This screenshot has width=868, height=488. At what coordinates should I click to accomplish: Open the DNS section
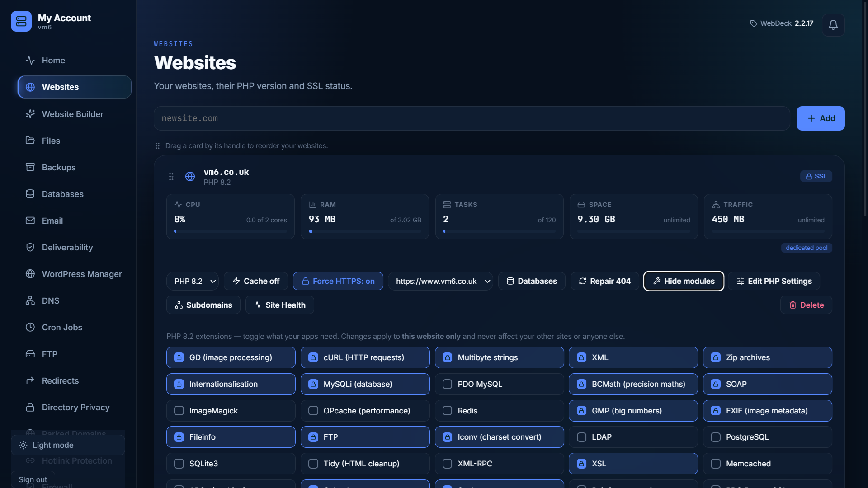click(75, 300)
